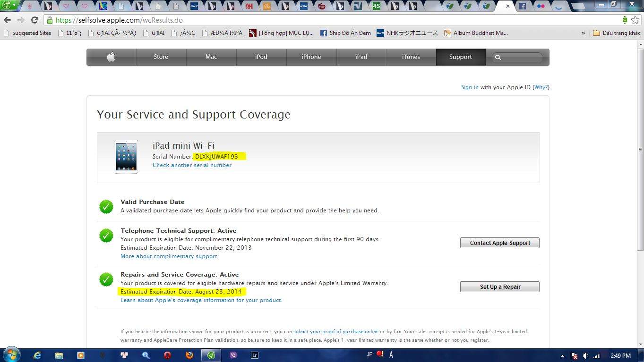644x362 pixels.
Task: Click the Apple site search field
Action: point(518,57)
